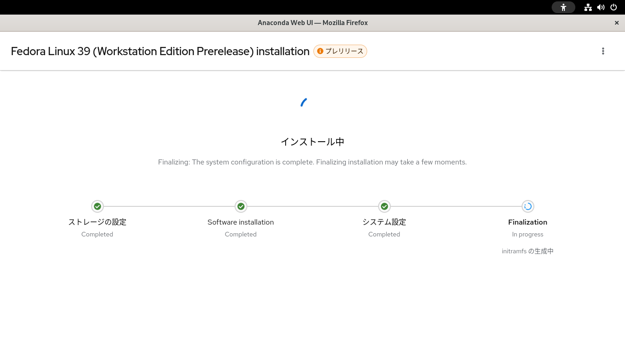Image resolution: width=625 pixels, height=364 pixels.
Task: Select the ストレージの設定 step label
Action: 97,222
